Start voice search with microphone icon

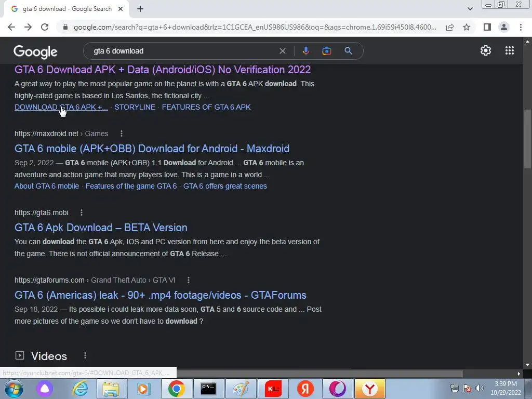coord(305,51)
